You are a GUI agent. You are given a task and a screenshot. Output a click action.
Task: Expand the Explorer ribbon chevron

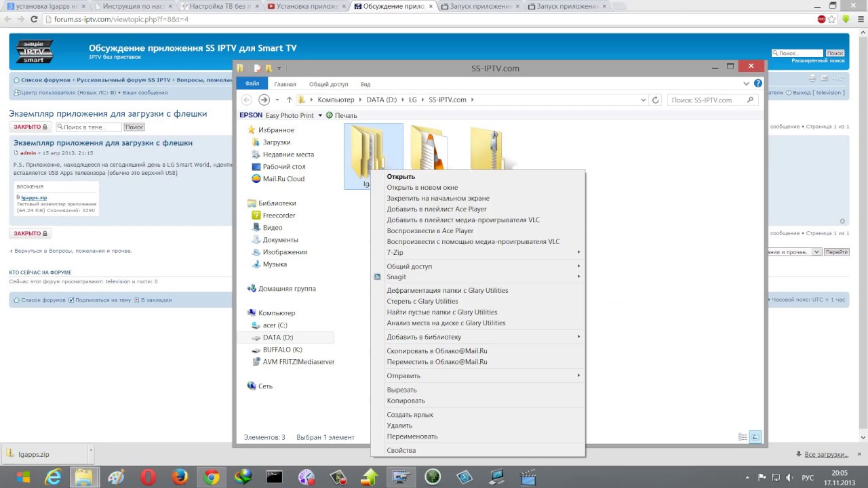click(747, 84)
